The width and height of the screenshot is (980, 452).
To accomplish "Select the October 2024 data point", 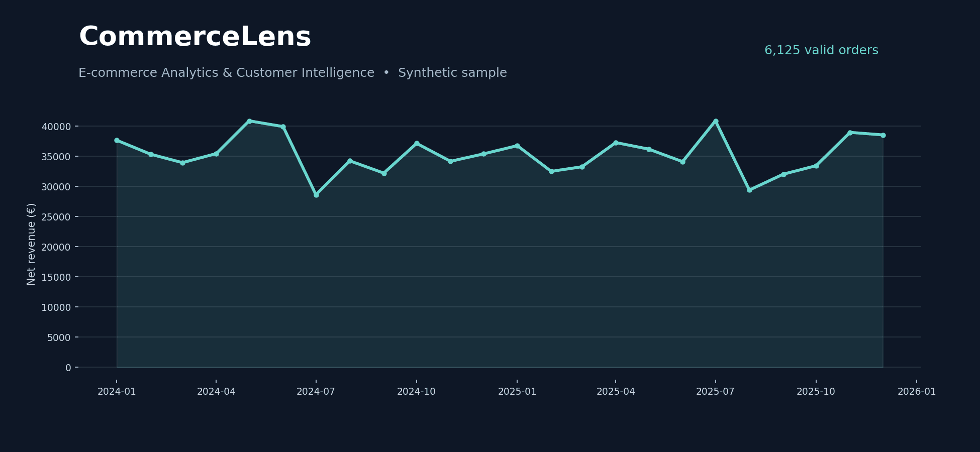I will (417, 143).
